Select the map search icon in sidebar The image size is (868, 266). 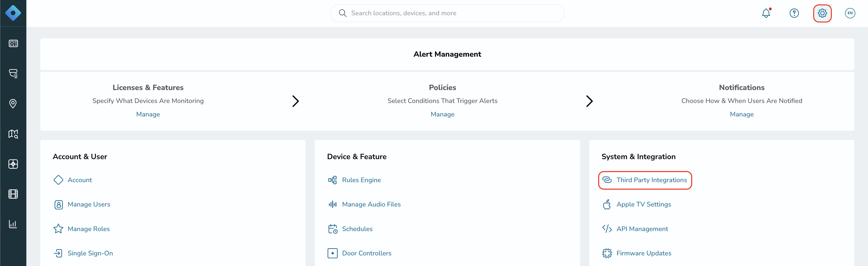(x=13, y=134)
